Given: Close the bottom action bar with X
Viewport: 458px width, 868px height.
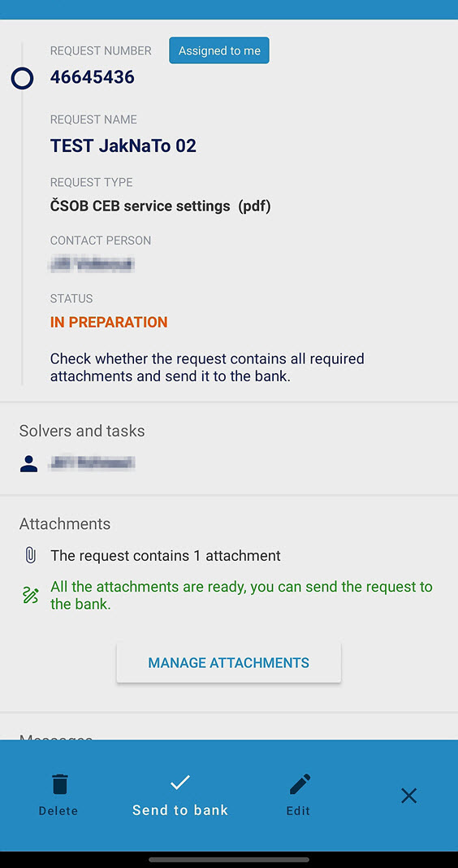Looking at the screenshot, I should click(408, 796).
